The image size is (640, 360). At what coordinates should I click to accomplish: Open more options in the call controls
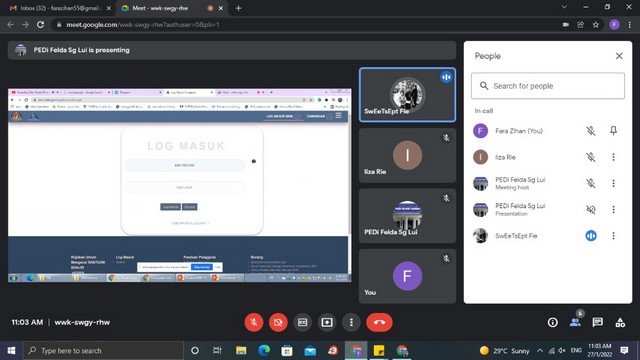[351, 322]
